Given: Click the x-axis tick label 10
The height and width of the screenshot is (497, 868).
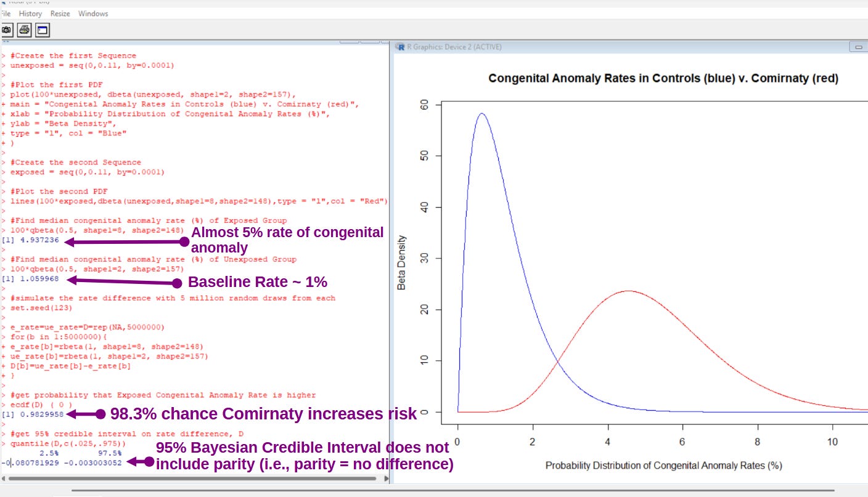Looking at the screenshot, I should click(x=832, y=442).
